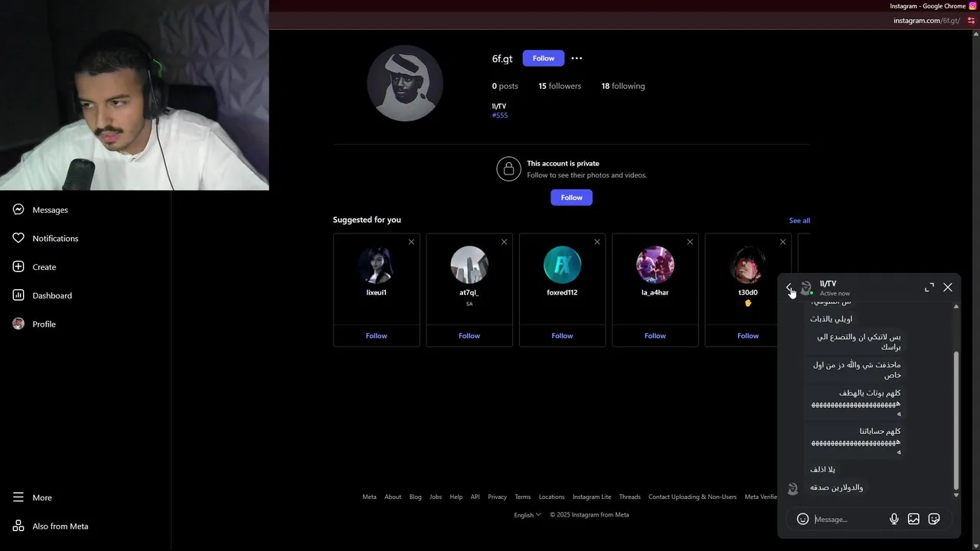
Task: Click sticker icon in chat
Action: tap(934, 519)
